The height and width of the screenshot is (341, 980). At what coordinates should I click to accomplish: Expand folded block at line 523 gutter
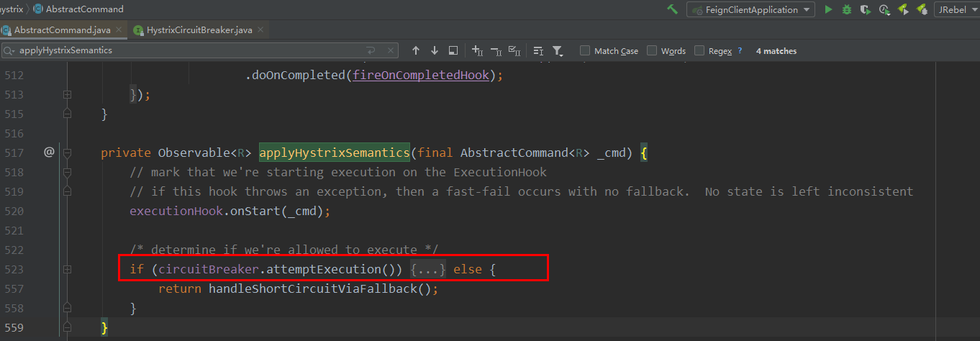tap(67, 269)
